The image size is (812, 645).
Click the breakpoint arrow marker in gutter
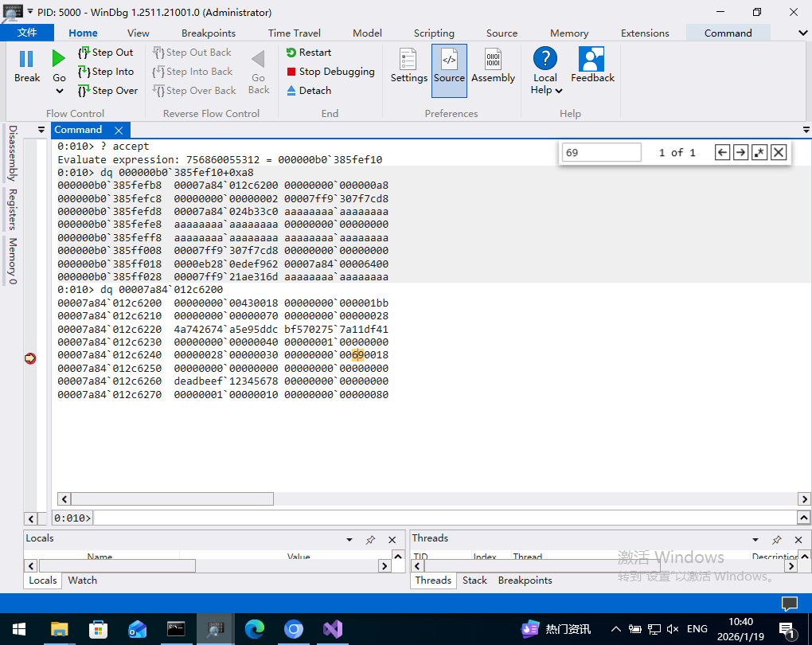tap(30, 358)
